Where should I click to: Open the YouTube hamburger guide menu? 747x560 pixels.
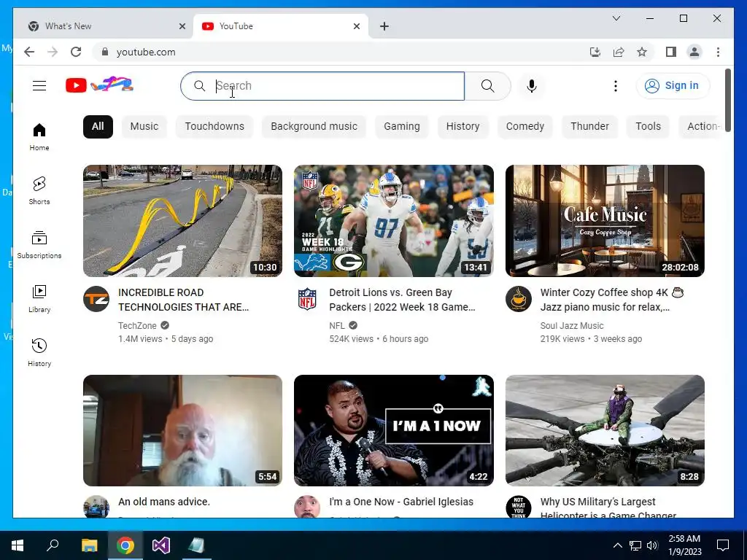[39, 86]
